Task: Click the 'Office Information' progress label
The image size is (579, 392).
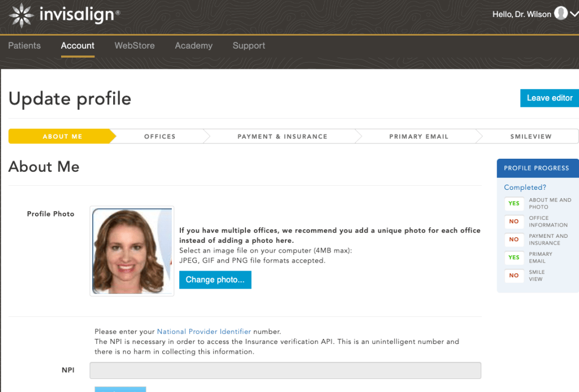Action: coord(548,221)
